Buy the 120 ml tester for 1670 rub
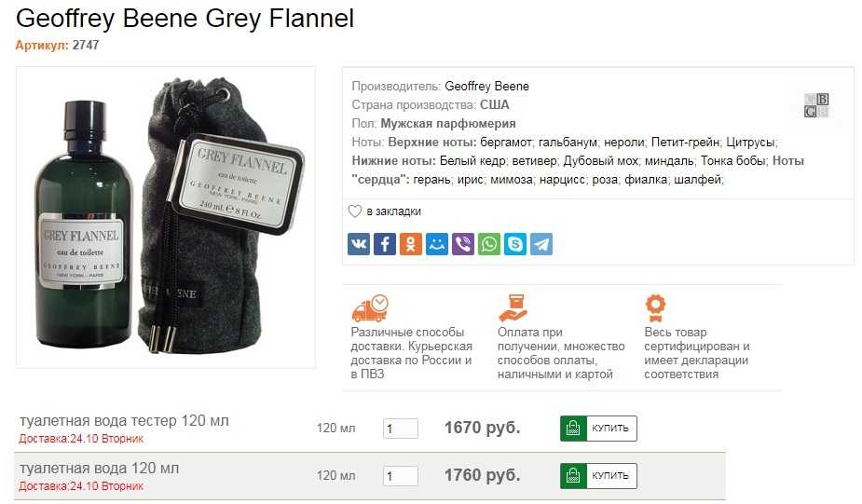Viewport: 862px width, 504px height. 598,429
